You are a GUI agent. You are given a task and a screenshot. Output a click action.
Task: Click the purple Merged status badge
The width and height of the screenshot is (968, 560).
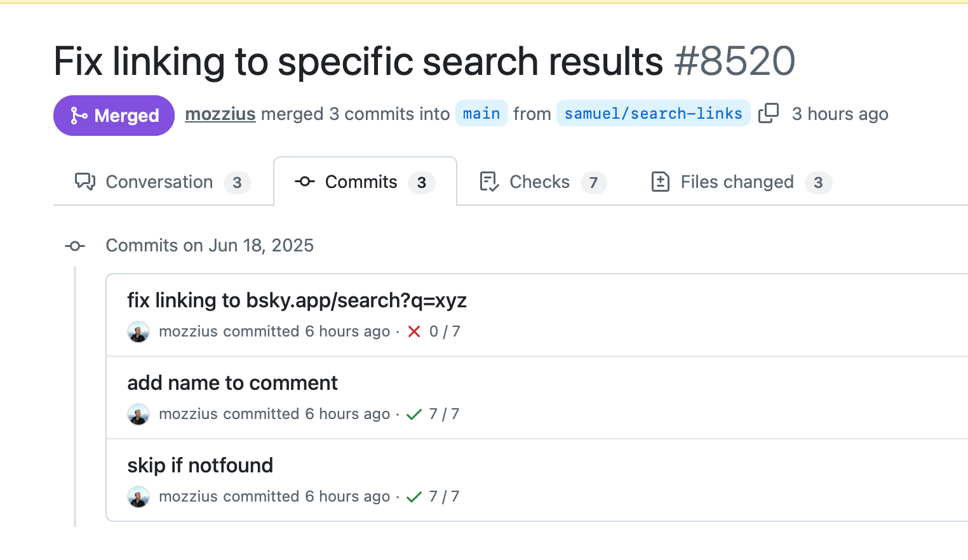[x=114, y=116]
